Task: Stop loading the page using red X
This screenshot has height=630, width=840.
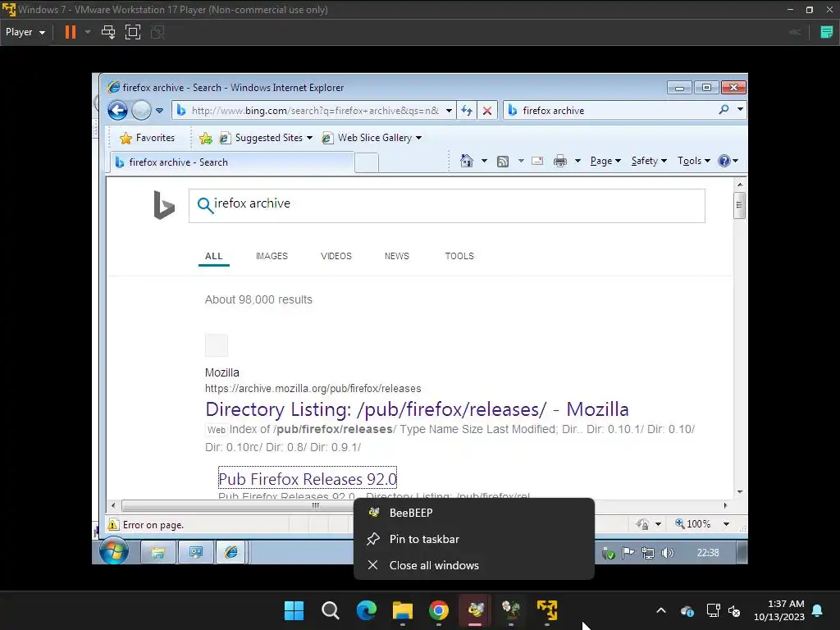Action: [487, 111]
